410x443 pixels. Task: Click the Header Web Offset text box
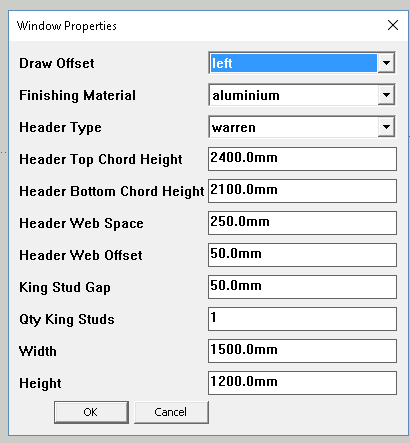coord(302,255)
